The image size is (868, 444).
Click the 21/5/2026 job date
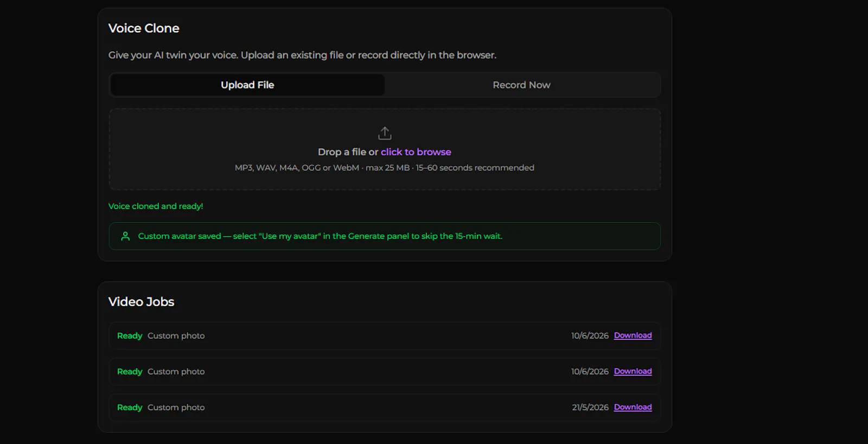coord(590,407)
